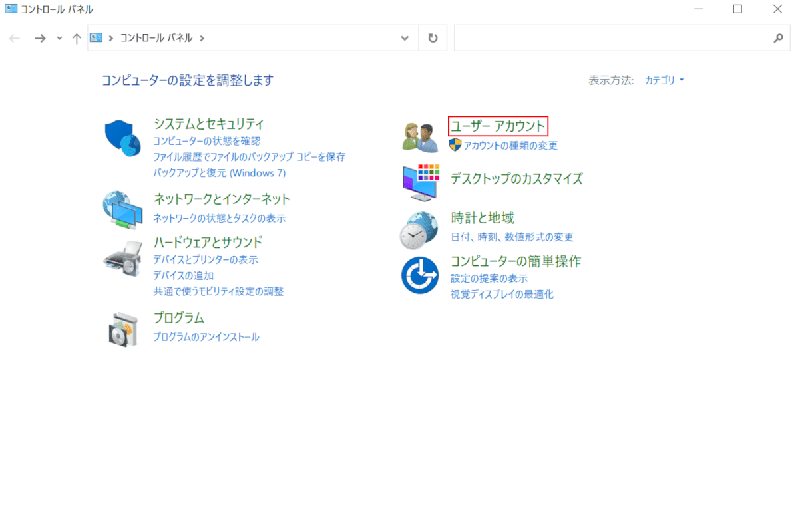Open the Network and Internet globe icon
796x532 pixels.
click(122, 209)
